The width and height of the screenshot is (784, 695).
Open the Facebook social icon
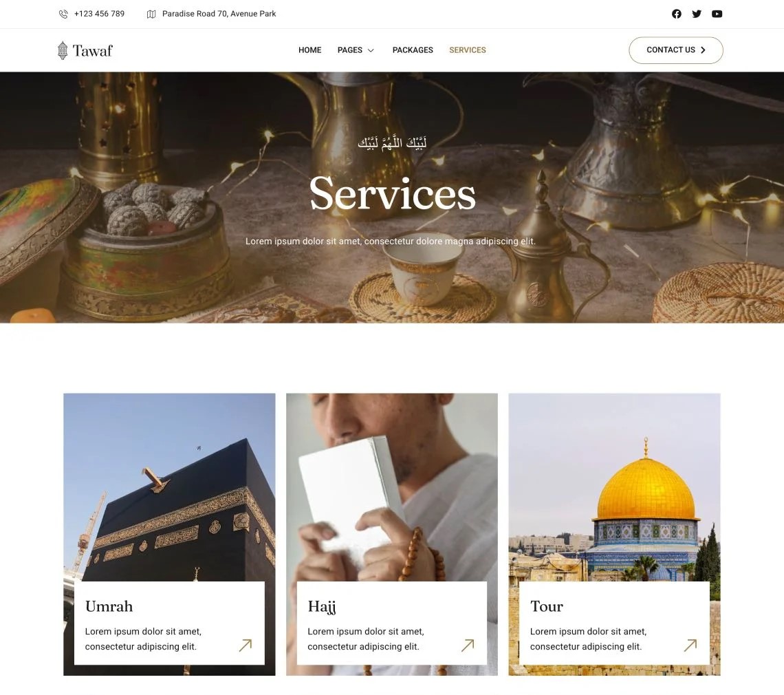[x=677, y=14]
